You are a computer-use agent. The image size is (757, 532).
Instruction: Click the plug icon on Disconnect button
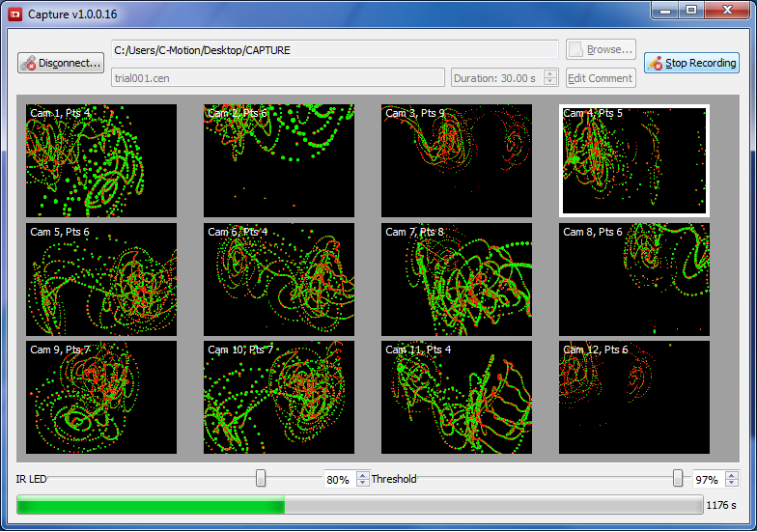tap(29, 64)
